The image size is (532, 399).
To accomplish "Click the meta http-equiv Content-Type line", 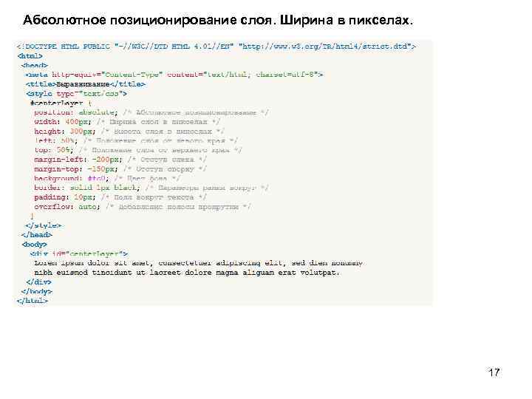I will coord(174,75).
